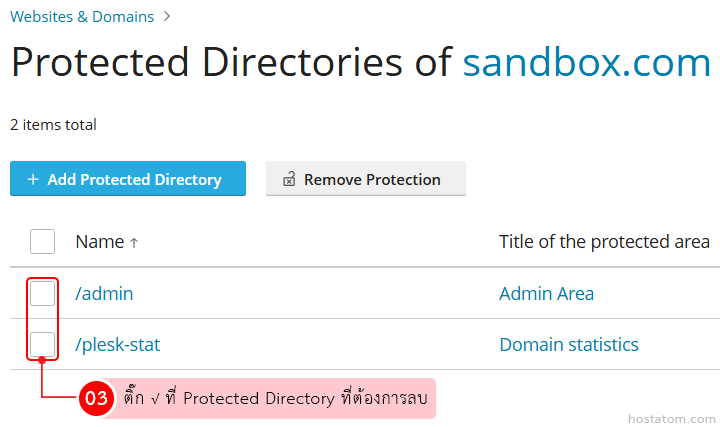Click the Domain statistics title link
720x427 pixels.
(x=568, y=345)
